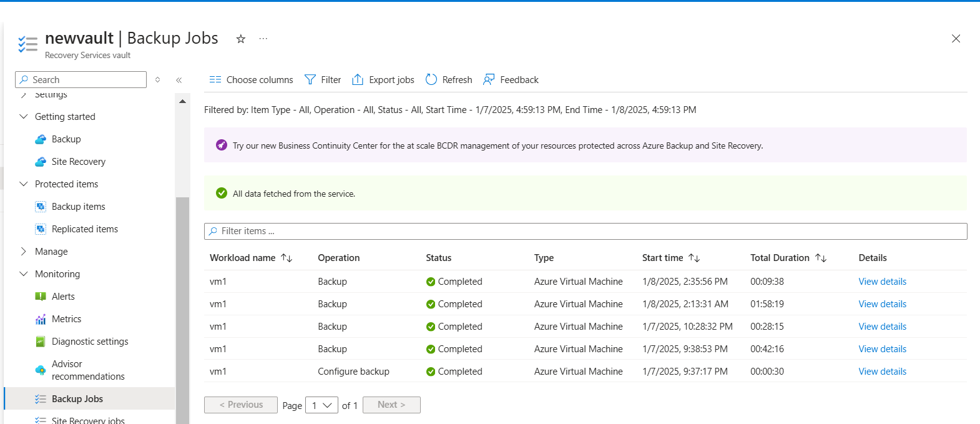The width and height of the screenshot is (980, 424).
Task: Expand the Manage section
Action: 24,252
